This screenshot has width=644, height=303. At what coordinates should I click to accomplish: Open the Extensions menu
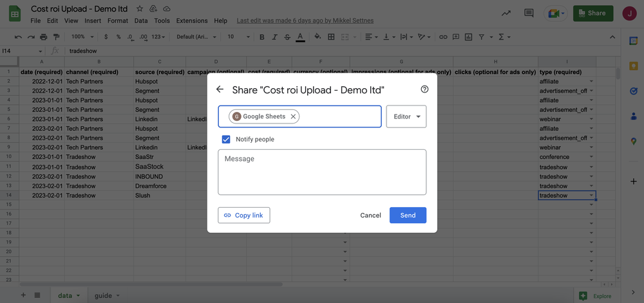point(192,21)
